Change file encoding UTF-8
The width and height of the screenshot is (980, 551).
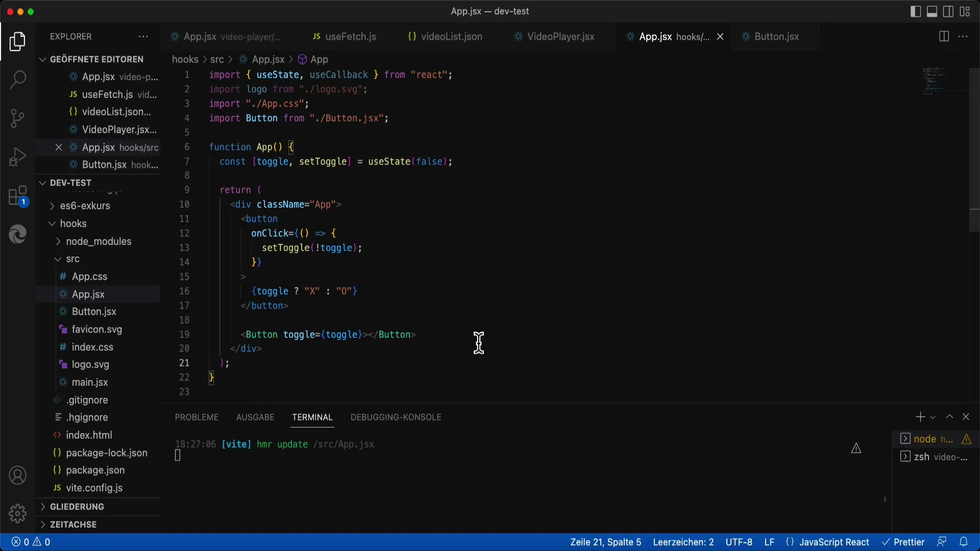(x=739, y=542)
